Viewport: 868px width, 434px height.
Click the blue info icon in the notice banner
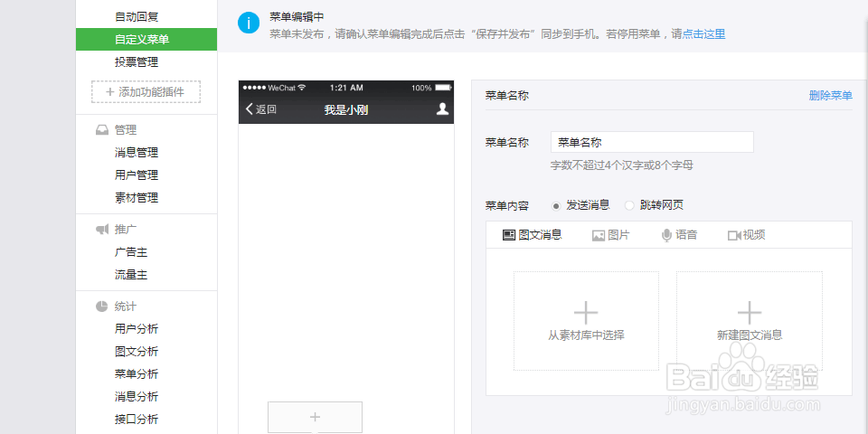[x=249, y=24]
